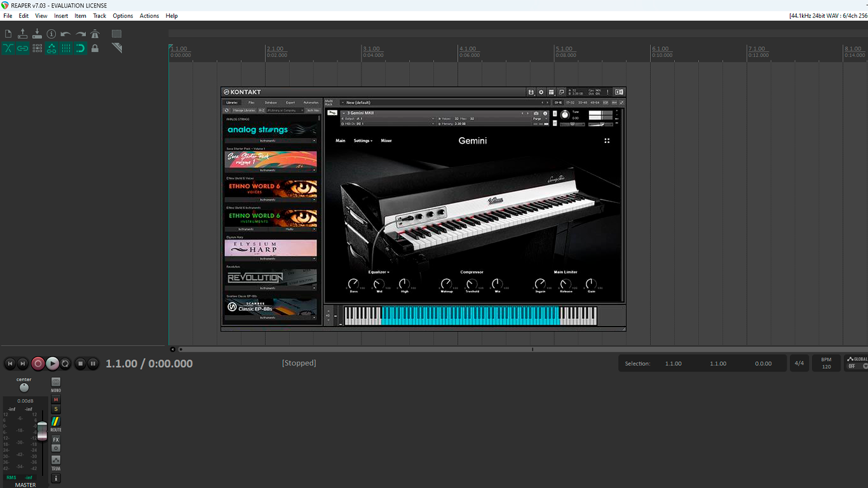Screen dimensions: 868x488
Task: Click the Compressor Makeup knob
Action: 447,283
